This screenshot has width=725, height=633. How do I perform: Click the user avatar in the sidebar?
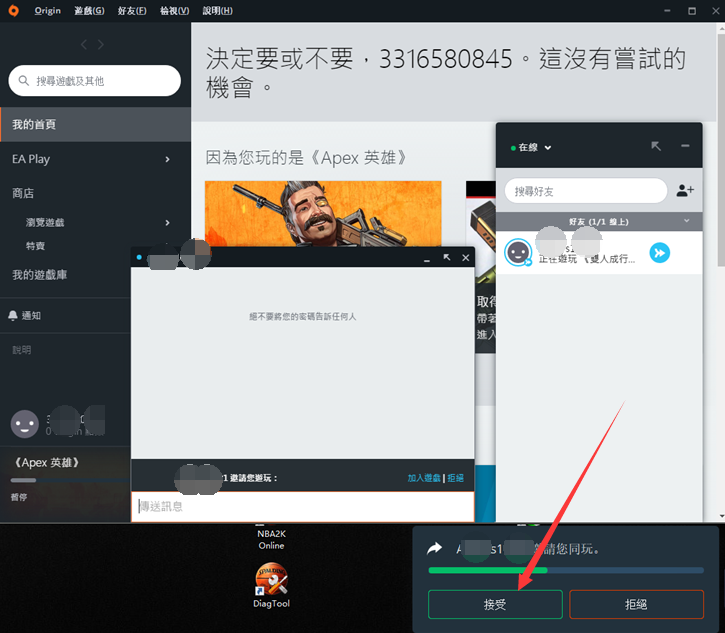click(25, 424)
